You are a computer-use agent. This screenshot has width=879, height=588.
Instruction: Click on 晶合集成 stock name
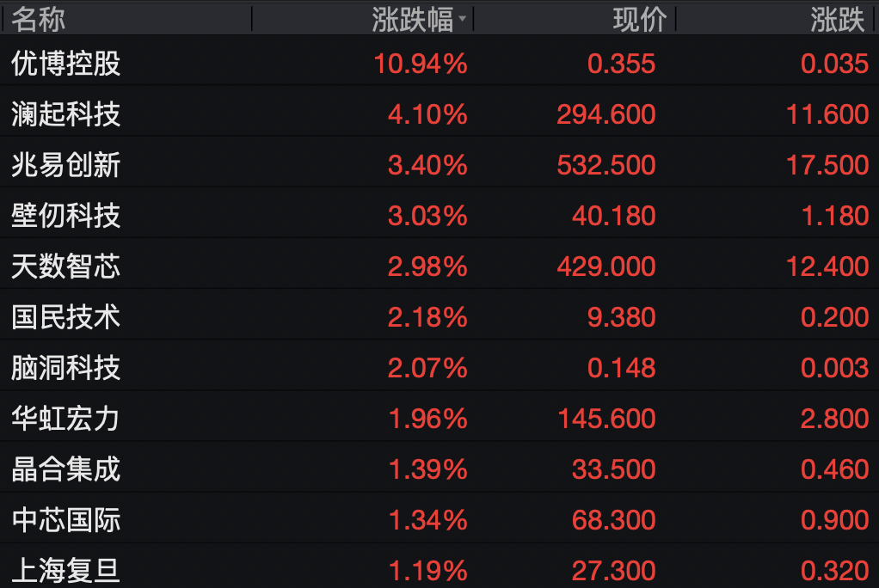pyautogui.click(x=65, y=469)
